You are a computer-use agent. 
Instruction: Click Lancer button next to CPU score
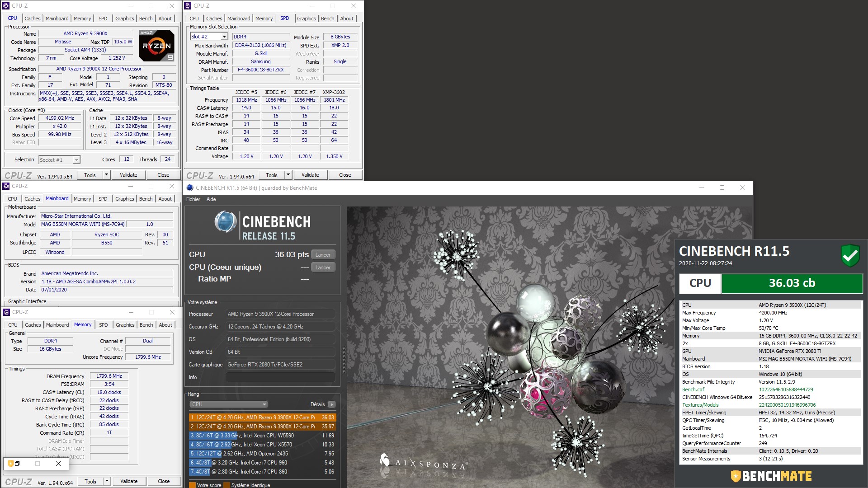(x=323, y=255)
